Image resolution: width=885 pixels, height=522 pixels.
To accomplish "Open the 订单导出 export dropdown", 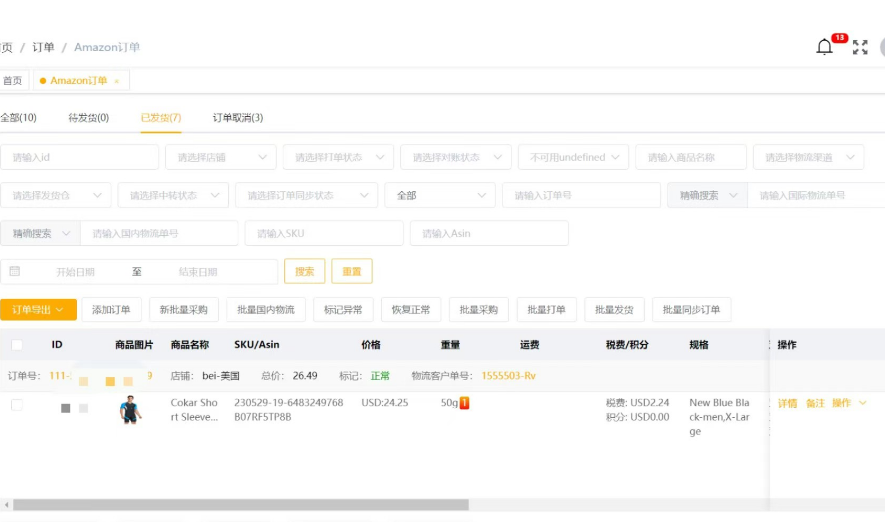I will pyautogui.click(x=38, y=309).
